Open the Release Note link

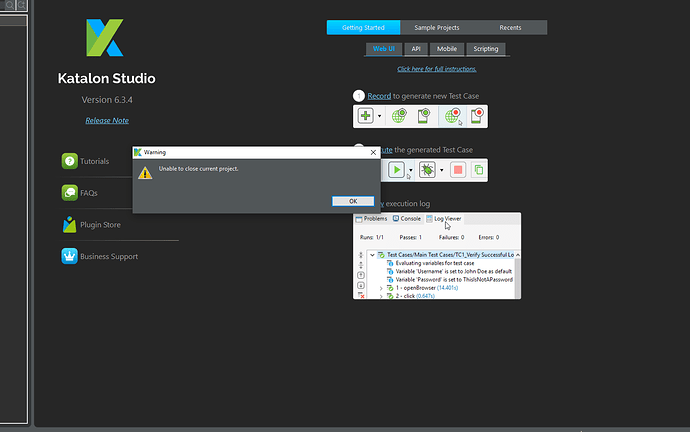pyautogui.click(x=107, y=120)
